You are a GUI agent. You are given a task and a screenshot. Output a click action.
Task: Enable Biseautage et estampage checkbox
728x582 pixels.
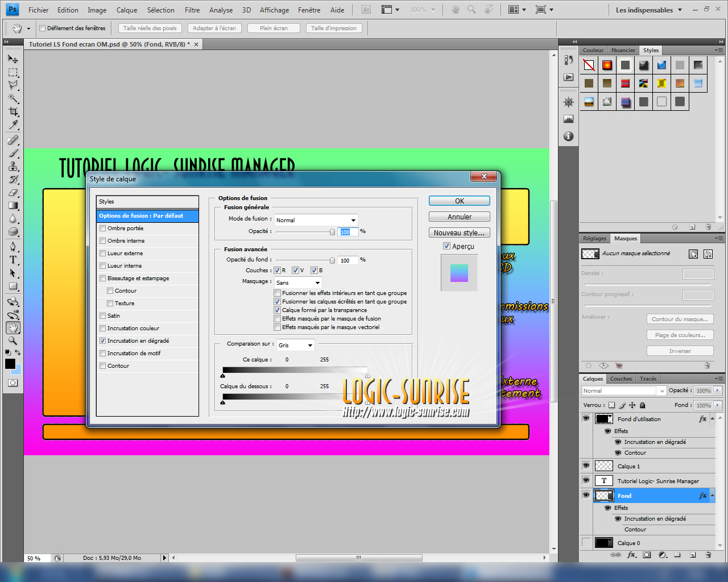click(x=103, y=278)
